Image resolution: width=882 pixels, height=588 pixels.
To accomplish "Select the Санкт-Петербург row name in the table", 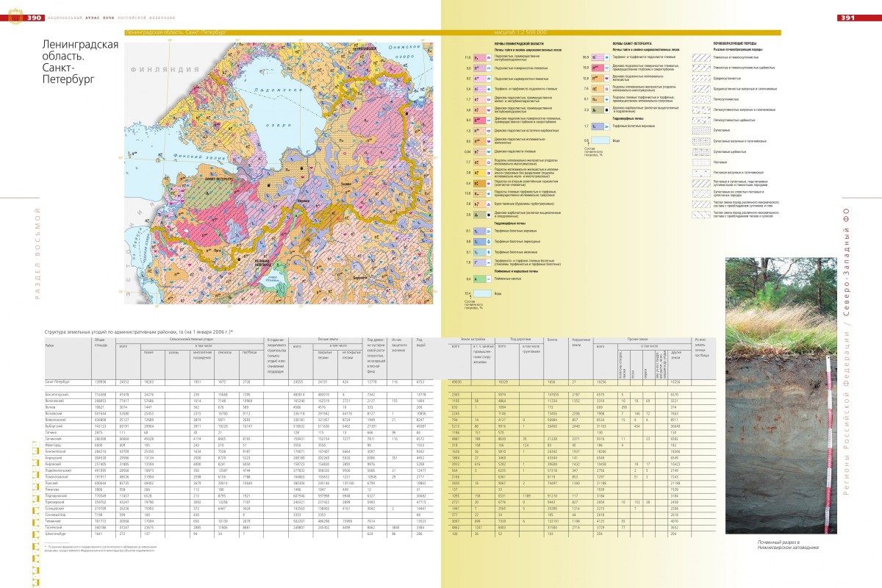I will click(x=57, y=382).
